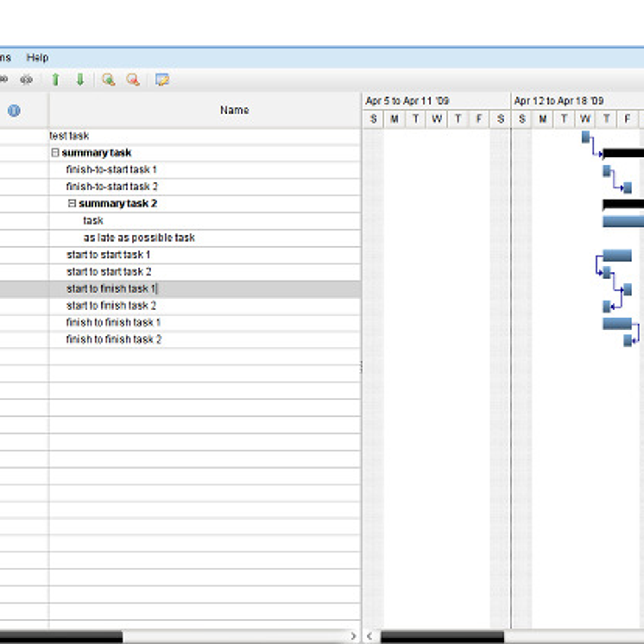Click the Gantt bar for 'finish-to-start task 2'
The height and width of the screenshot is (644, 644).
pos(627,188)
